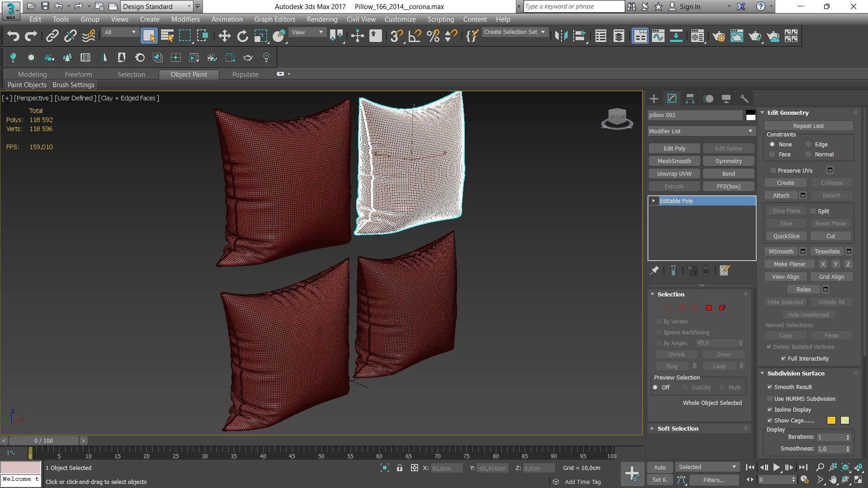The height and width of the screenshot is (488, 868).
Task: Toggle Full Interactivity checkbox
Action: 783,358
